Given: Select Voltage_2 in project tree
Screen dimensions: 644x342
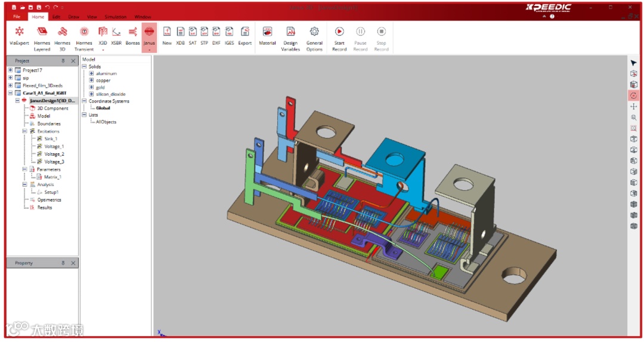Looking at the screenshot, I should point(54,154).
